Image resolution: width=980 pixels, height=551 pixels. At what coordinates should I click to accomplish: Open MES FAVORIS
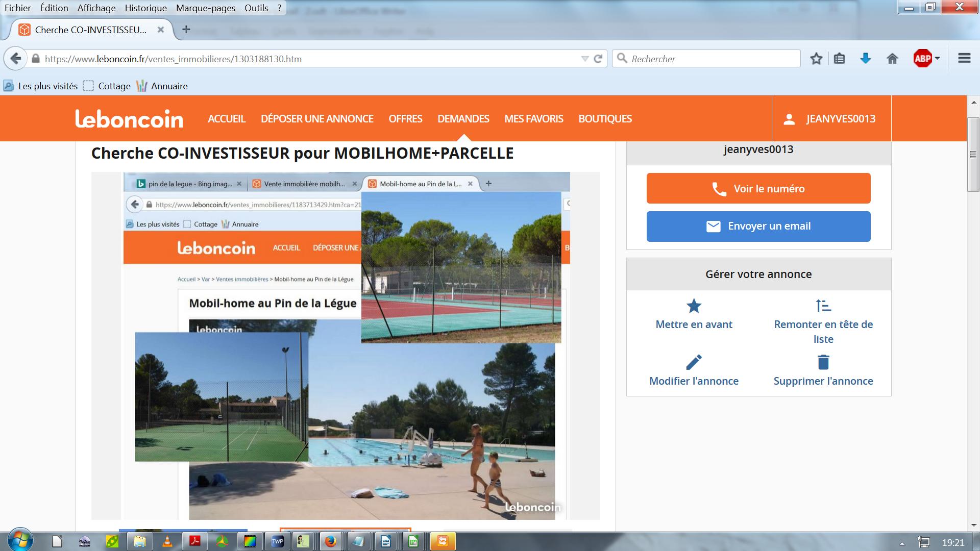pos(534,119)
